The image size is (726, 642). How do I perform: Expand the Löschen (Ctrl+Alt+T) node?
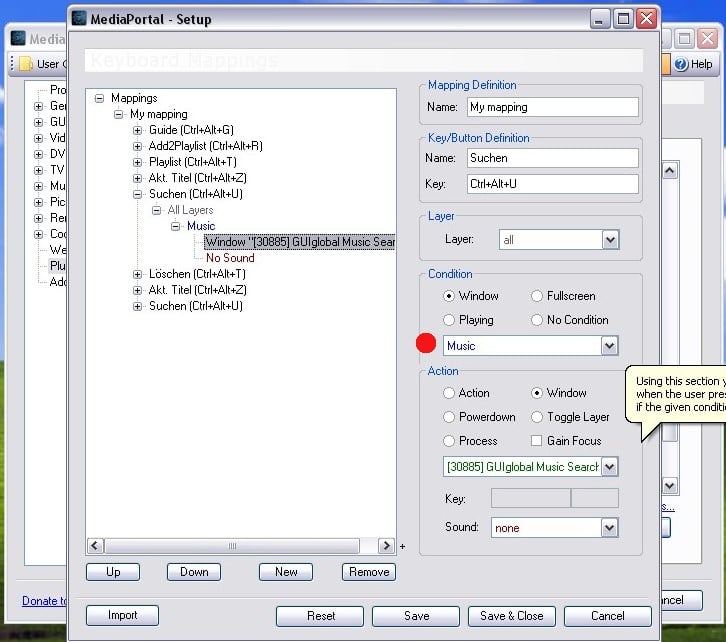pos(139,274)
